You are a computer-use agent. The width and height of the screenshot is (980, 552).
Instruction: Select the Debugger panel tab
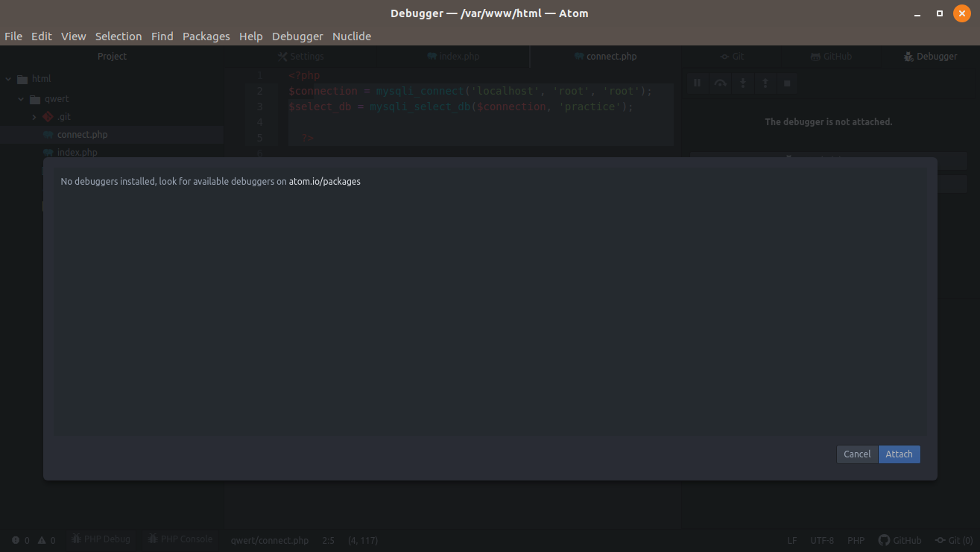pyautogui.click(x=930, y=57)
